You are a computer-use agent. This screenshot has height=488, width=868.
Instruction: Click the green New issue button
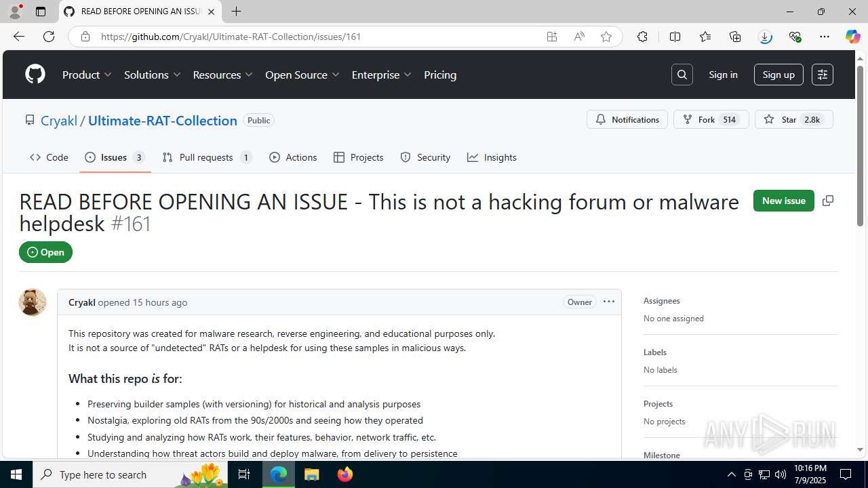pos(783,201)
